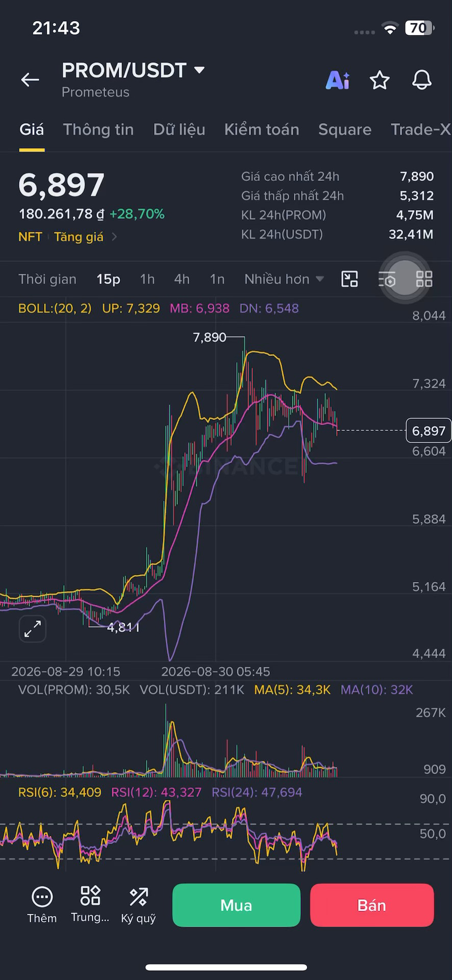Select the 15p timeframe
The image size is (452, 980).
pyautogui.click(x=108, y=279)
